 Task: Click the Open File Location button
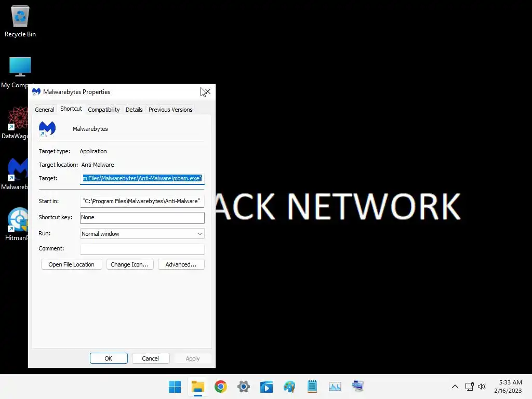(x=71, y=264)
